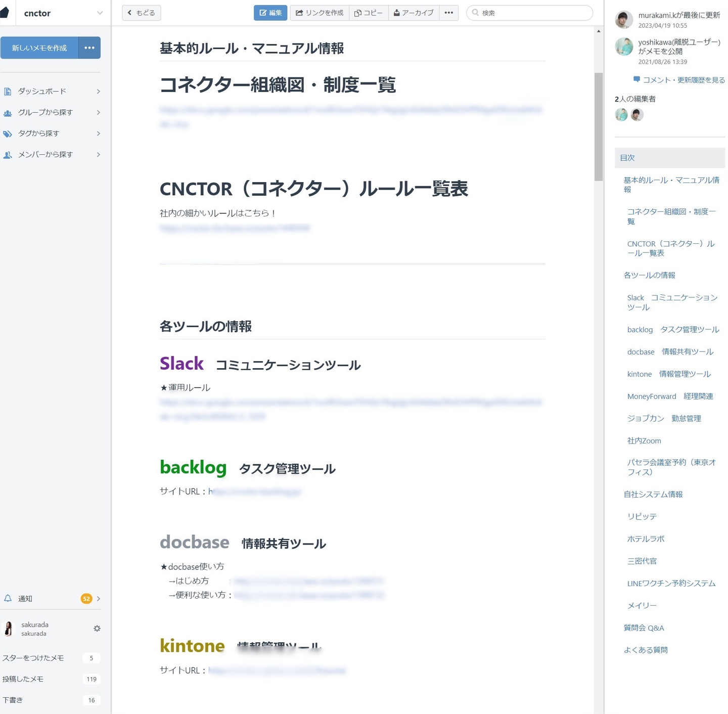The image size is (728, 714).
Task: Click the リンクを作成 button
Action: pos(320,13)
